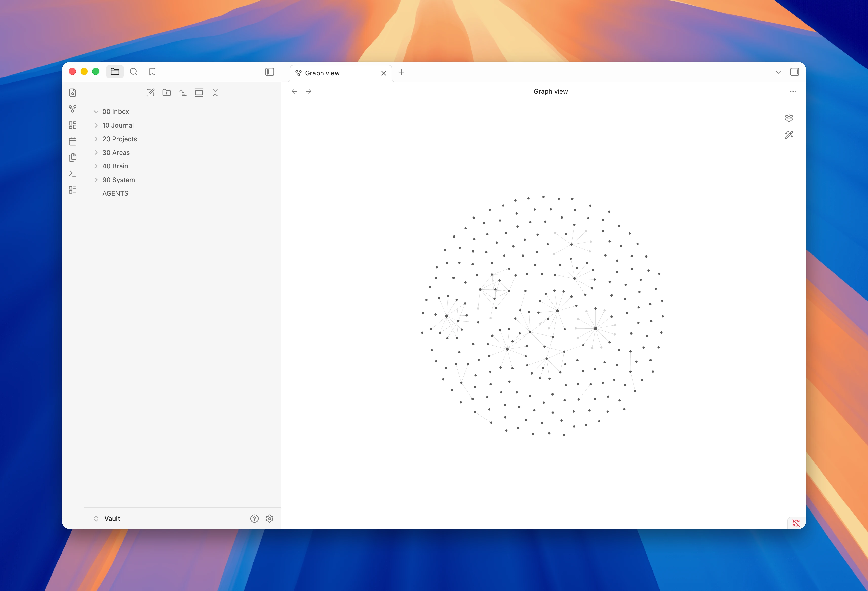
Task: Open command palette terminal icon
Action: [73, 174]
